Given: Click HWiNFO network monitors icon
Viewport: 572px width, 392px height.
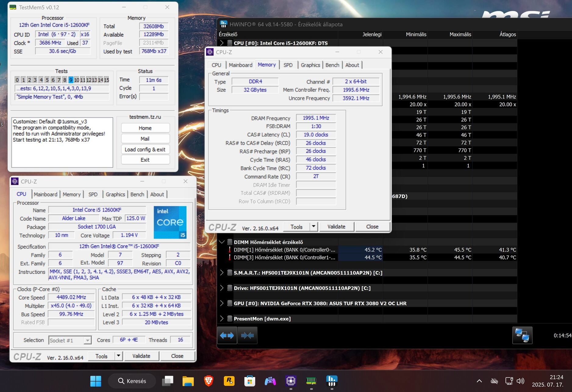Looking at the screenshot, I should (x=522, y=335).
